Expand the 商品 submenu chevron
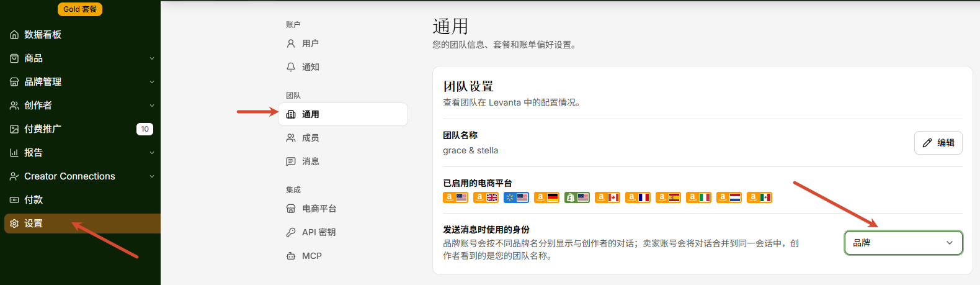The width and height of the screenshot is (980, 285). tap(152, 58)
